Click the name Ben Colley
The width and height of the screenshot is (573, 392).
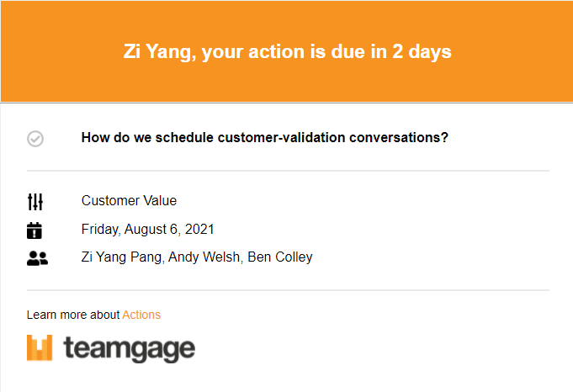(x=280, y=257)
